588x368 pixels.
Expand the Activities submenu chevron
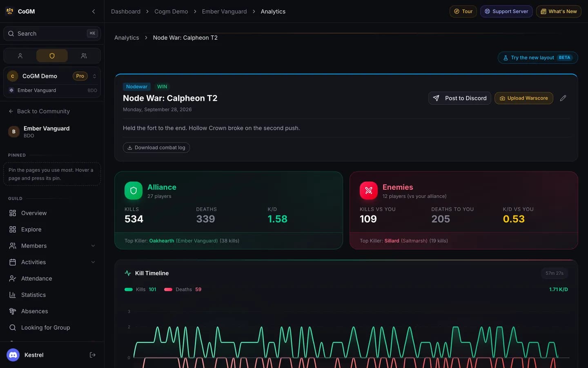coord(93,262)
